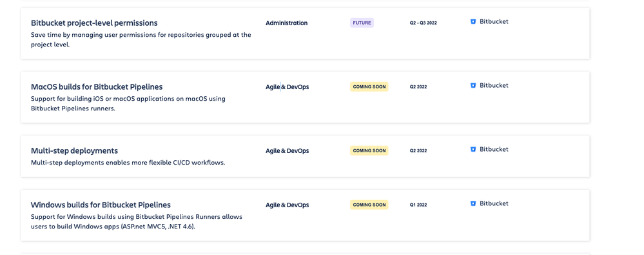Click the Q1 2022 date
Image resolution: width=644 pixels, height=255 pixels.
tap(418, 205)
